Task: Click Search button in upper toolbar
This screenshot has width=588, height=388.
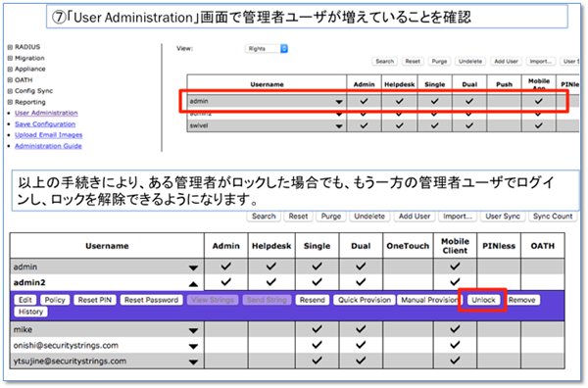Action: (x=385, y=61)
